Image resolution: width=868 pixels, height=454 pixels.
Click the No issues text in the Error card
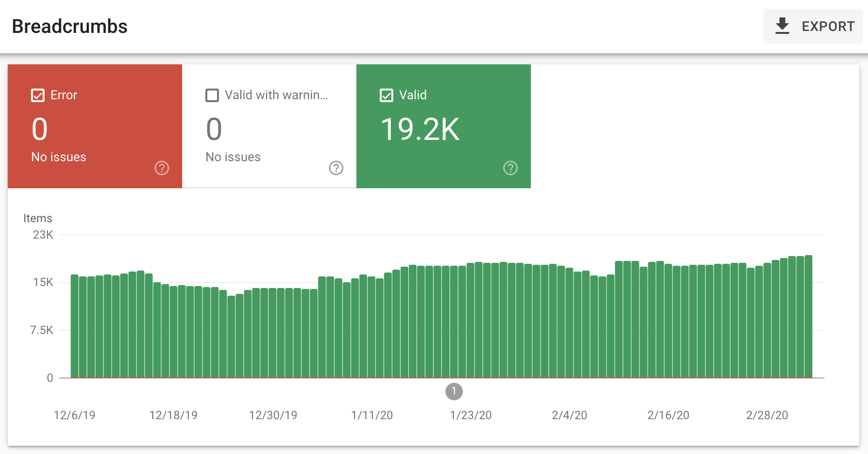coord(58,156)
